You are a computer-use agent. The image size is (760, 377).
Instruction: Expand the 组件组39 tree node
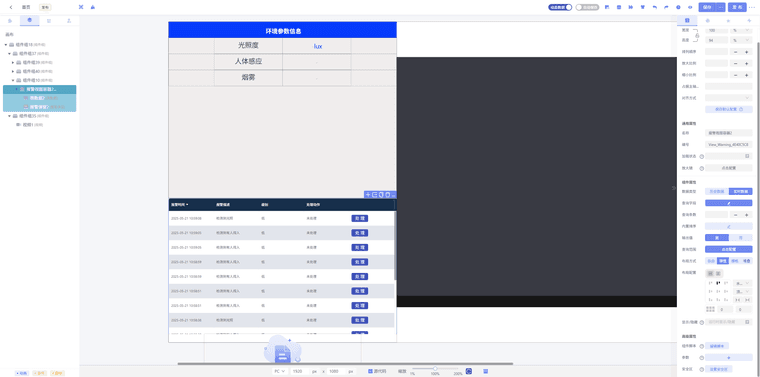[13, 63]
